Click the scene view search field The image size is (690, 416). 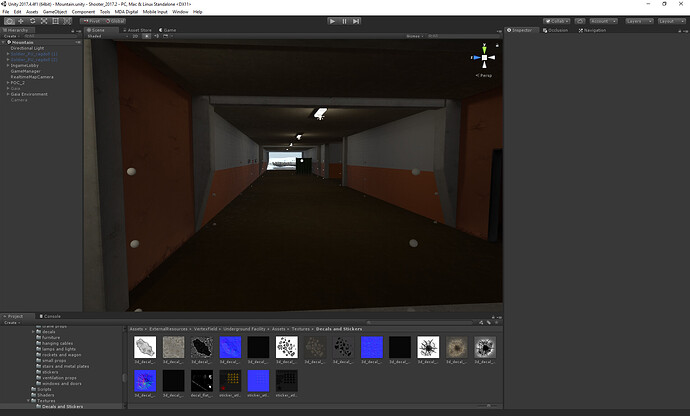tap(462, 36)
